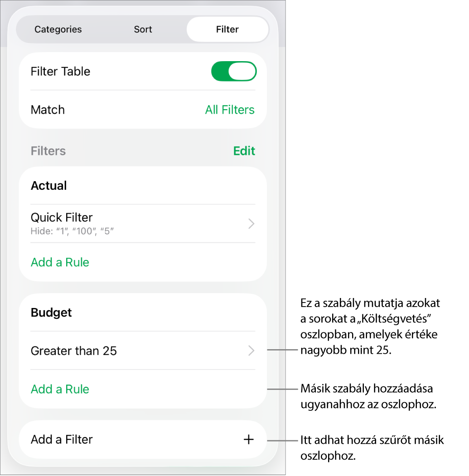Viewport: 469px width, 476px height.
Task: Add a Rule under the Actual column
Action: coord(60,262)
